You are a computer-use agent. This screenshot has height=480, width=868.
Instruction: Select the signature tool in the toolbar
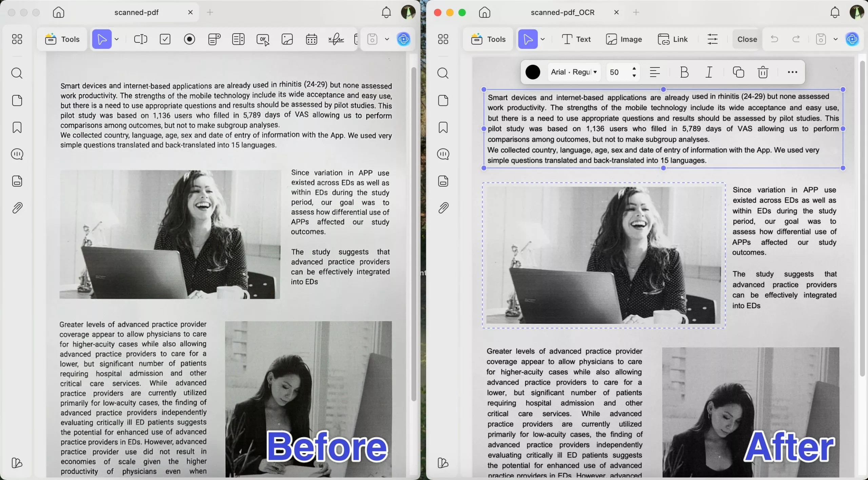point(336,39)
